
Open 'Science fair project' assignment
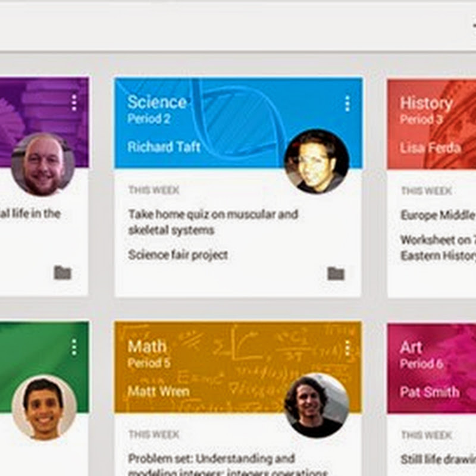pos(178,255)
